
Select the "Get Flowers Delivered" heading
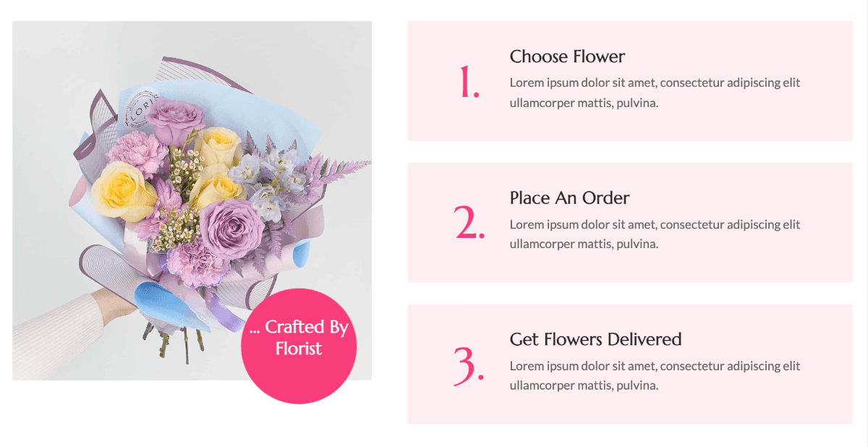coord(595,339)
